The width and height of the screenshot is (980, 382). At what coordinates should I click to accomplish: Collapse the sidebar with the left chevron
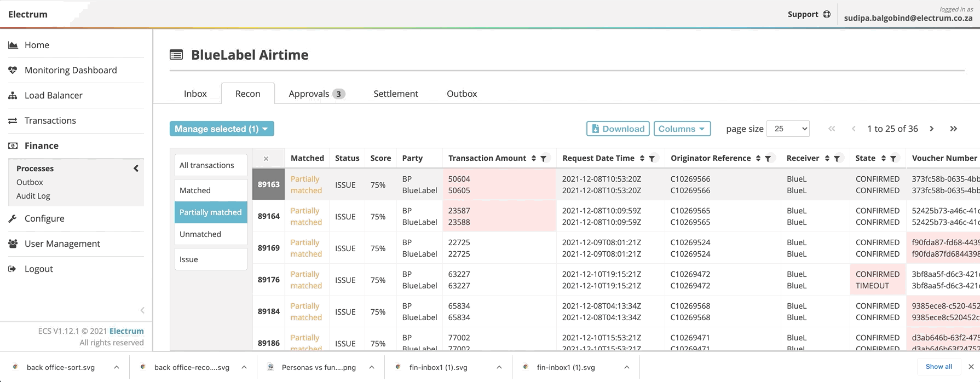click(x=142, y=310)
